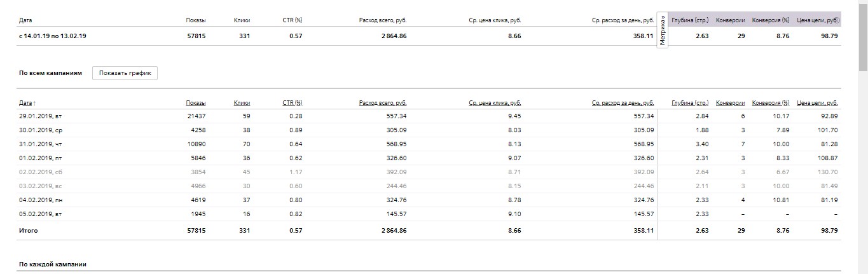868x274 pixels.
Task: Sort by the Конверсии column header
Action: (731, 103)
